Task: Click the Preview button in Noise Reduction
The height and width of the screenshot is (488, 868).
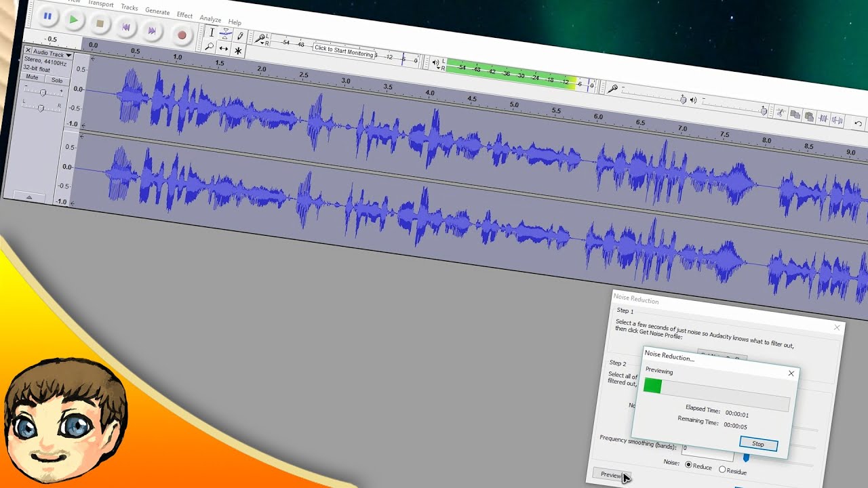Action: 611,474
